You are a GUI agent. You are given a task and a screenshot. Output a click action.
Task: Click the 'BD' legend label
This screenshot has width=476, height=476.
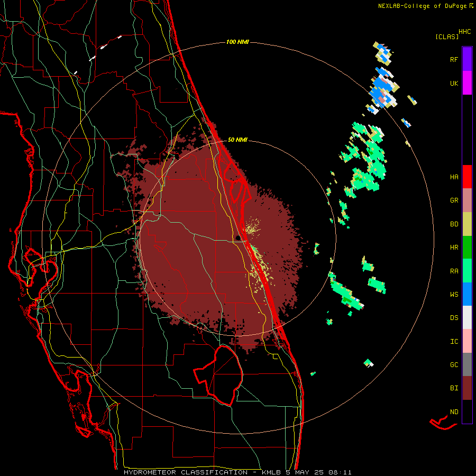coord(454,224)
